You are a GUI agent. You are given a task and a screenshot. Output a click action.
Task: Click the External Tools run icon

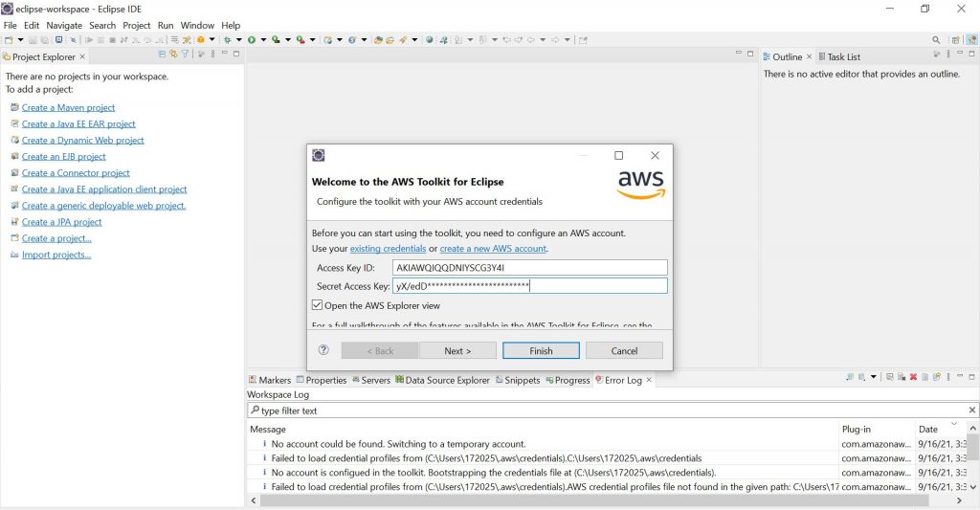[301, 39]
